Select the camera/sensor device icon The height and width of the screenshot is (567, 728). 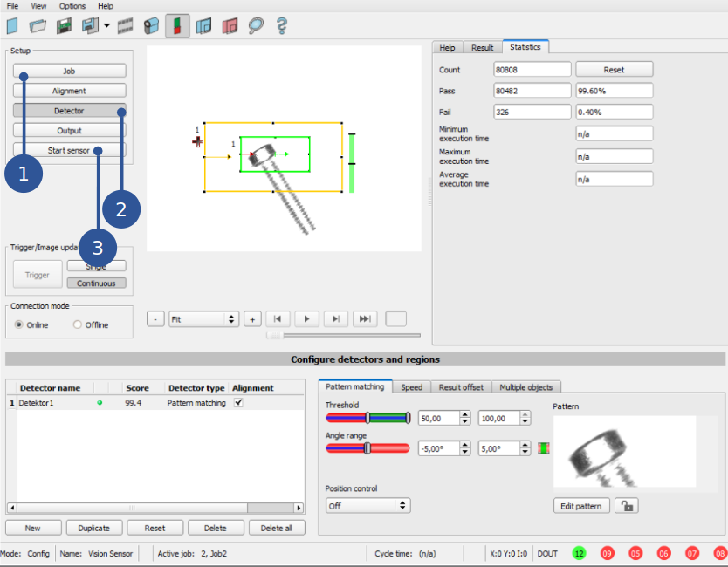click(x=150, y=26)
